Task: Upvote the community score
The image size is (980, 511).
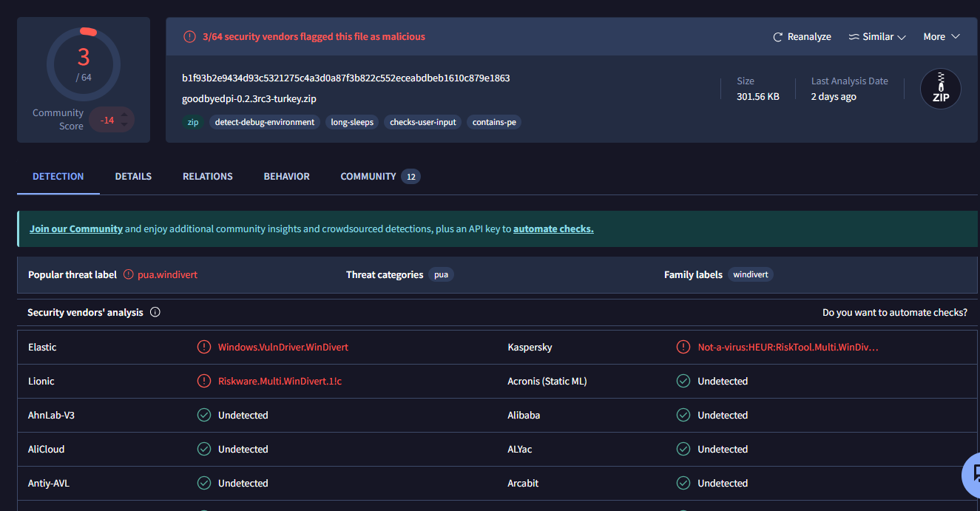Action: [124, 114]
